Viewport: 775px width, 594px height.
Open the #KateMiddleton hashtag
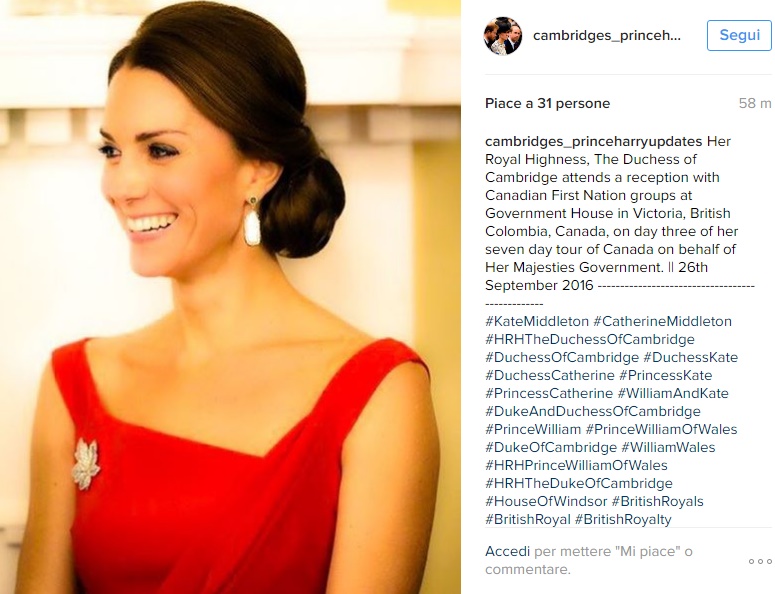(x=537, y=321)
